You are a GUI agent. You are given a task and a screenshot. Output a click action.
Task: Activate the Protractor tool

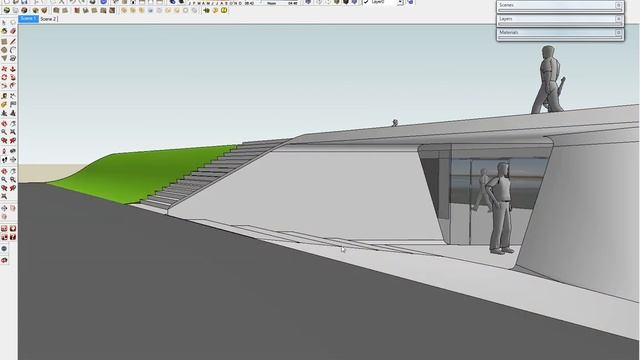coord(4,104)
